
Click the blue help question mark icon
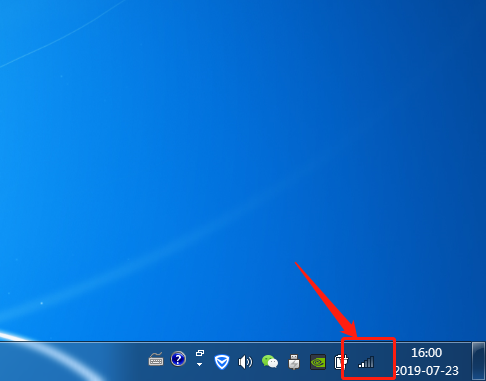[178, 359]
